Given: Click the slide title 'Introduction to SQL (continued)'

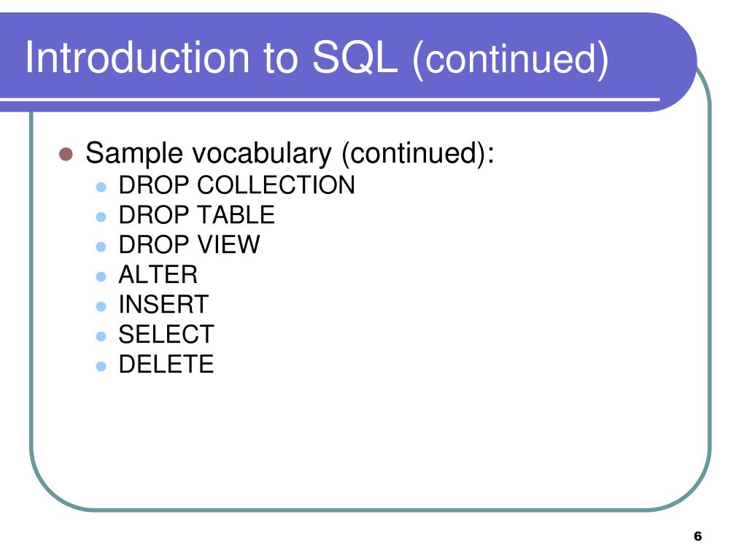Looking at the screenshot, I should coord(317,58).
